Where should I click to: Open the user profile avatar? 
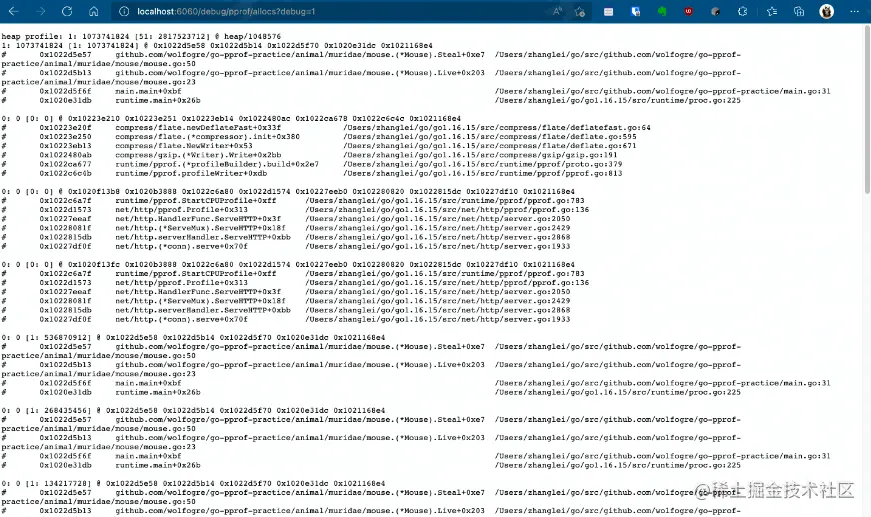coord(827,11)
